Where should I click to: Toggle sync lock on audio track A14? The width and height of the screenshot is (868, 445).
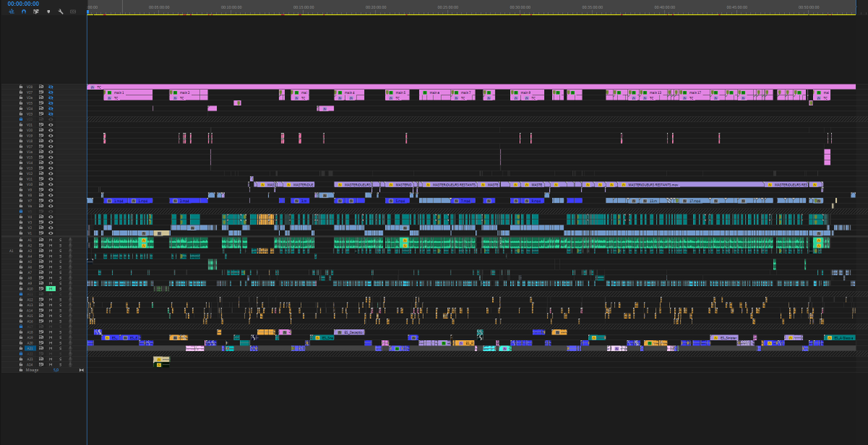click(41, 310)
